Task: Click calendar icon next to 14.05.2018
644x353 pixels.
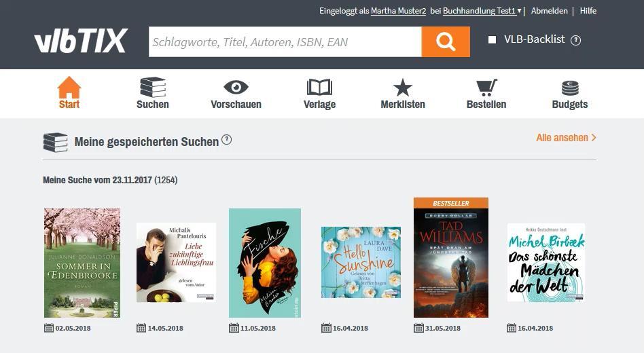Action: (x=141, y=328)
